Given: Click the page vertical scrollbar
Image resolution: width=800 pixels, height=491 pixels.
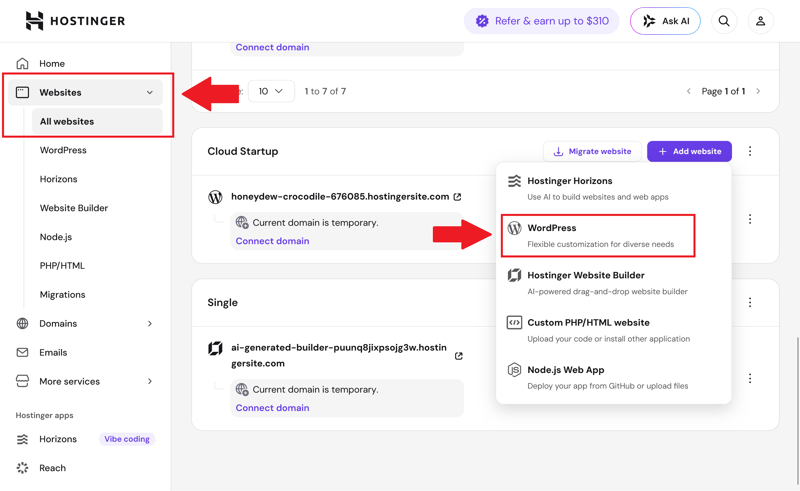Looking at the screenshot, I should coord(797,411).
